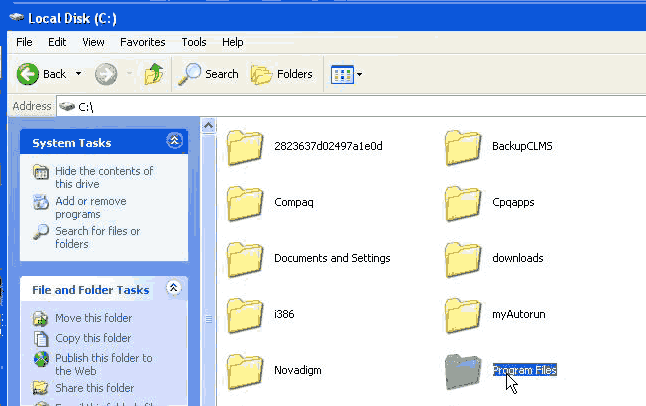The width and height of the screenshot is (646, 406).
Task: Select the Novadigm folder icon
Action: coord(245,371)
